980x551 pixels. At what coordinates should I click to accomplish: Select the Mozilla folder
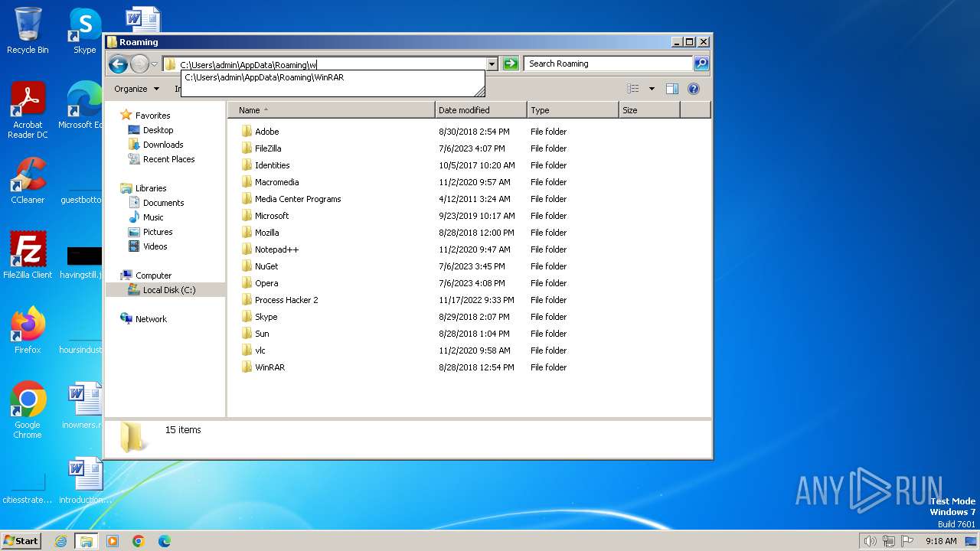pyautogui.click(x=266, y=233)
